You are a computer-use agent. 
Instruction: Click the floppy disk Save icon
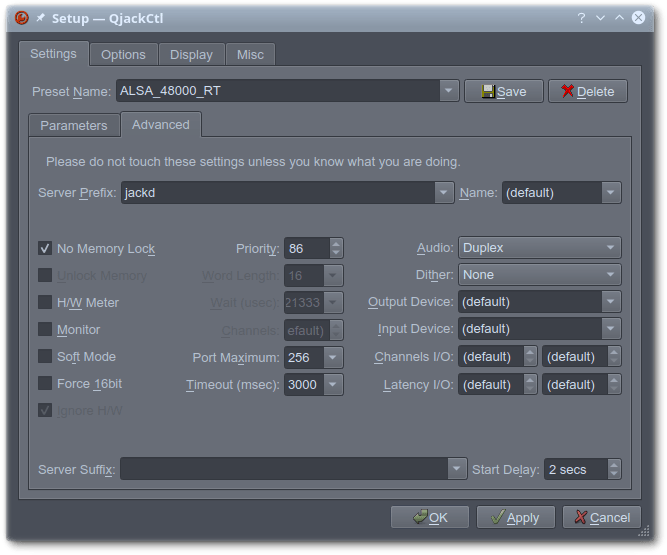click(x=488, y=91)
